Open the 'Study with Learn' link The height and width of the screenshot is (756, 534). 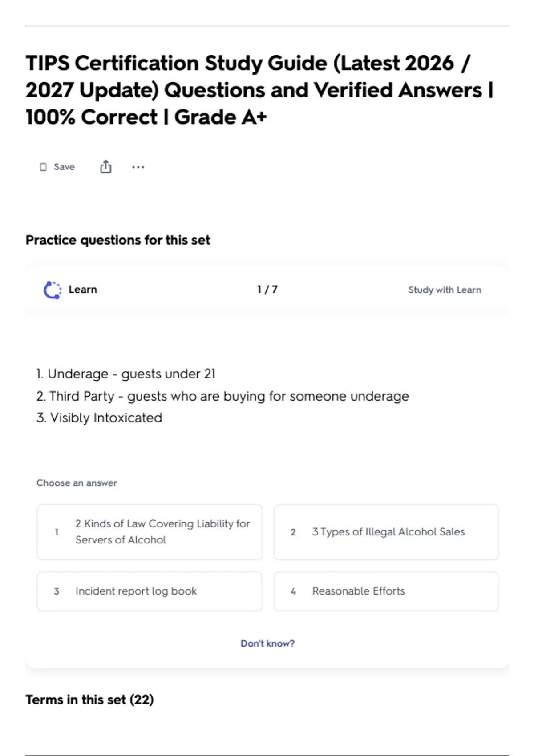[445, 290]
